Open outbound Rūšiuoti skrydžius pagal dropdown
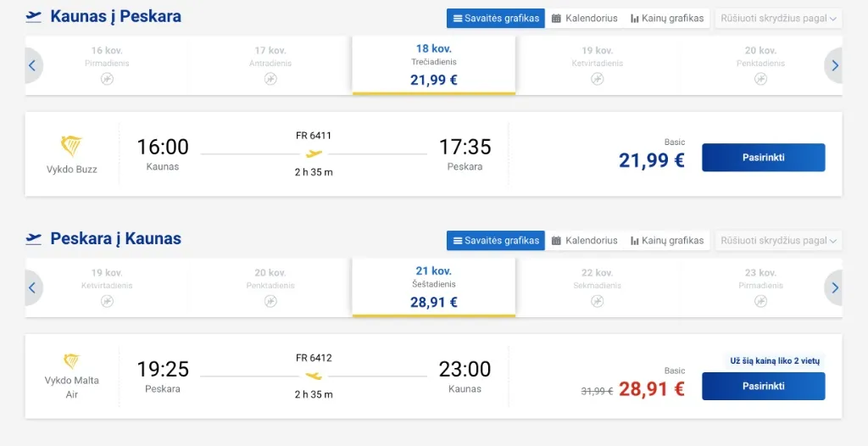The image size is (868, 446). pyautogui.click(x=778, y=18)
